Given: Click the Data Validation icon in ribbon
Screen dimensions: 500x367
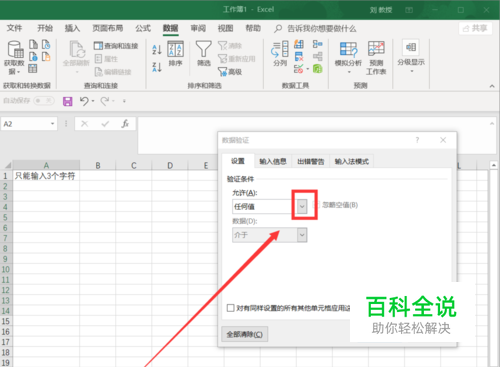Looking at the screenshot, I should [298, 69].
